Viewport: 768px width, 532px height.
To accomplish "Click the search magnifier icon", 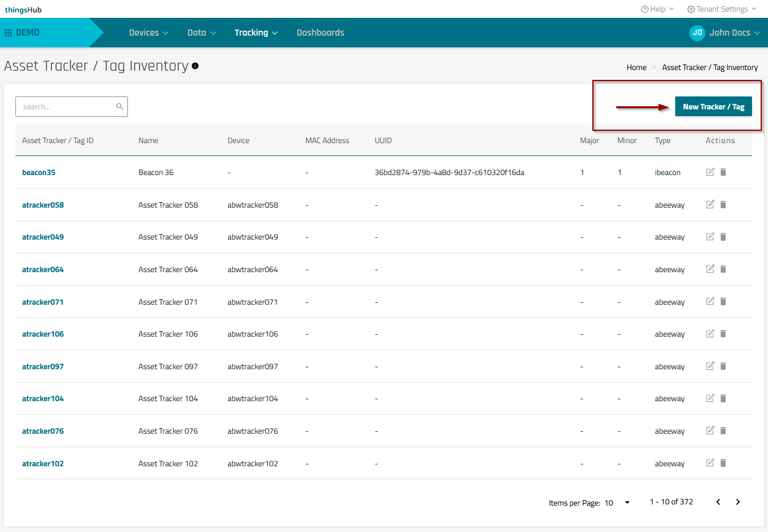I will pos(119,106).
